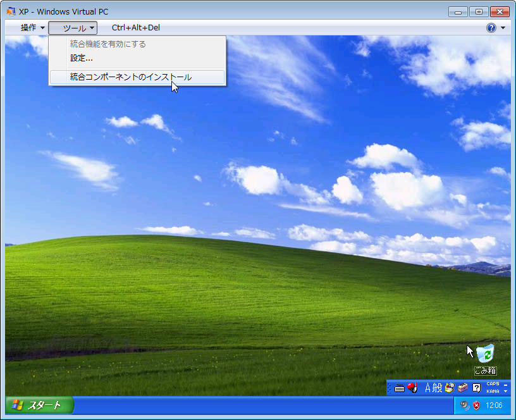The height and width of the screenshot is (420, 516).
Task: Collapse the ツール dropdown menu
Action: coord(73,28)
